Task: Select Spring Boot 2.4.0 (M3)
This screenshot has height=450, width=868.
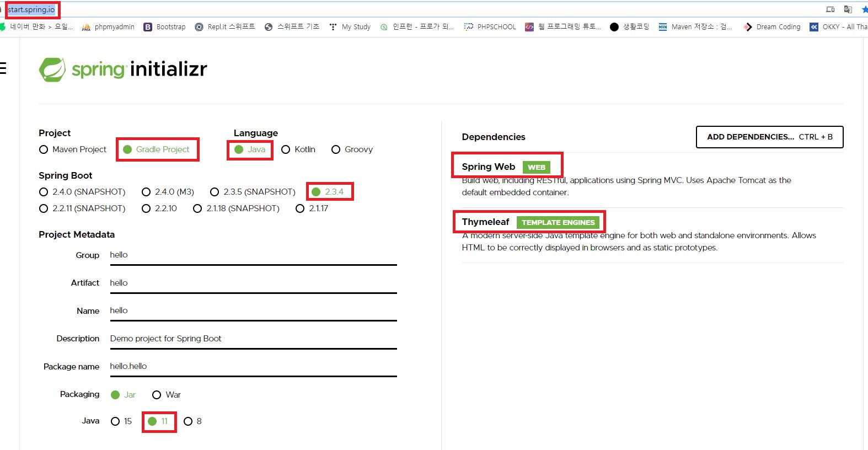Action: 168,192
